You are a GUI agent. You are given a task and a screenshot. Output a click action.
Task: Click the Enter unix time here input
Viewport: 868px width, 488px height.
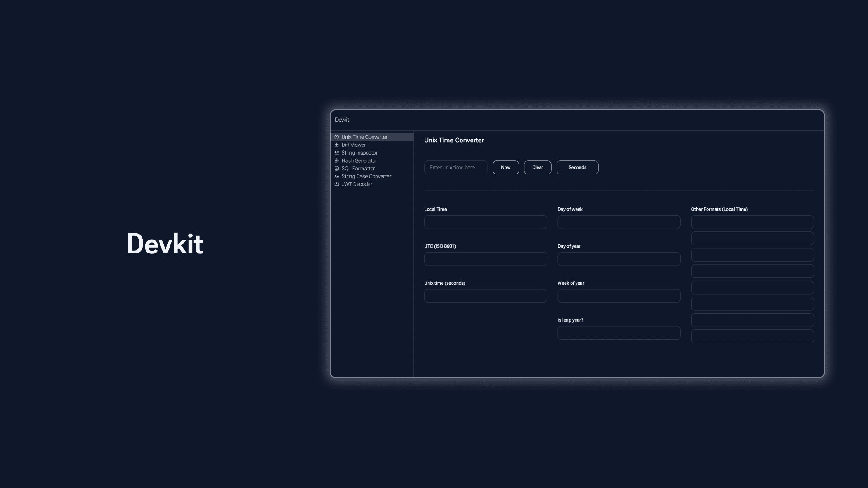(455, 167)
